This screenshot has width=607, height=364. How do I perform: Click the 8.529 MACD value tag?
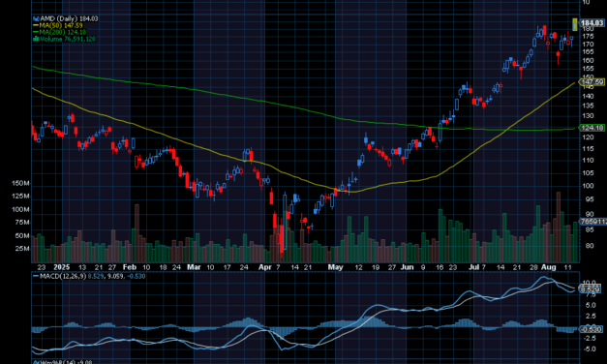point(591,289)
